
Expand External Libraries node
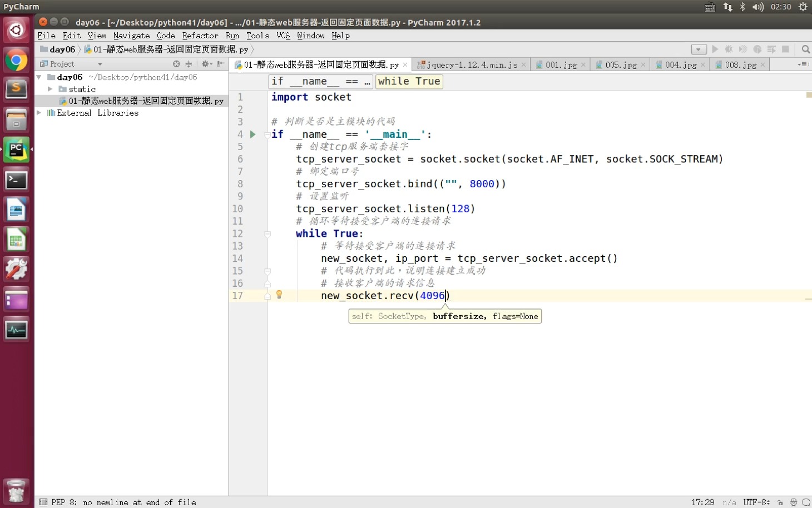(39, 113)
